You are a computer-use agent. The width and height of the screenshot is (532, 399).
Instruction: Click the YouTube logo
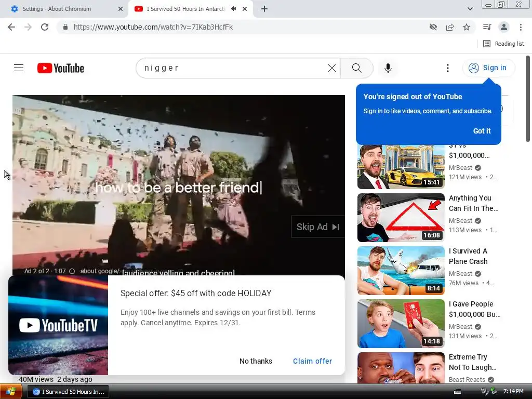(x=61, y=68)
